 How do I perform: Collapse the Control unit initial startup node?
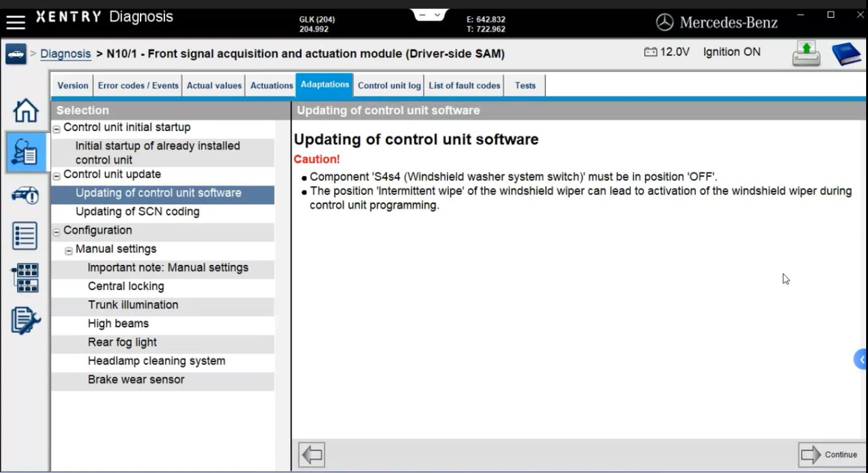[56, 129]
